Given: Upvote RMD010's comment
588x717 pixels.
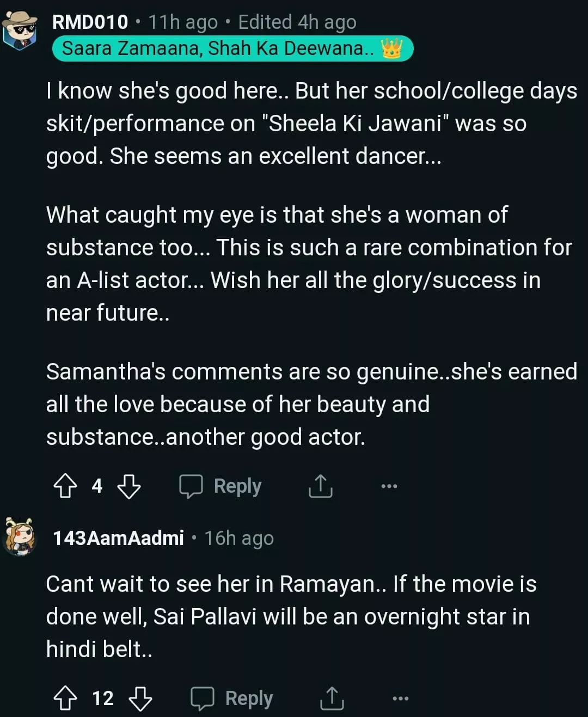Looking at the screenshot, I should click(x=65, y=486).
